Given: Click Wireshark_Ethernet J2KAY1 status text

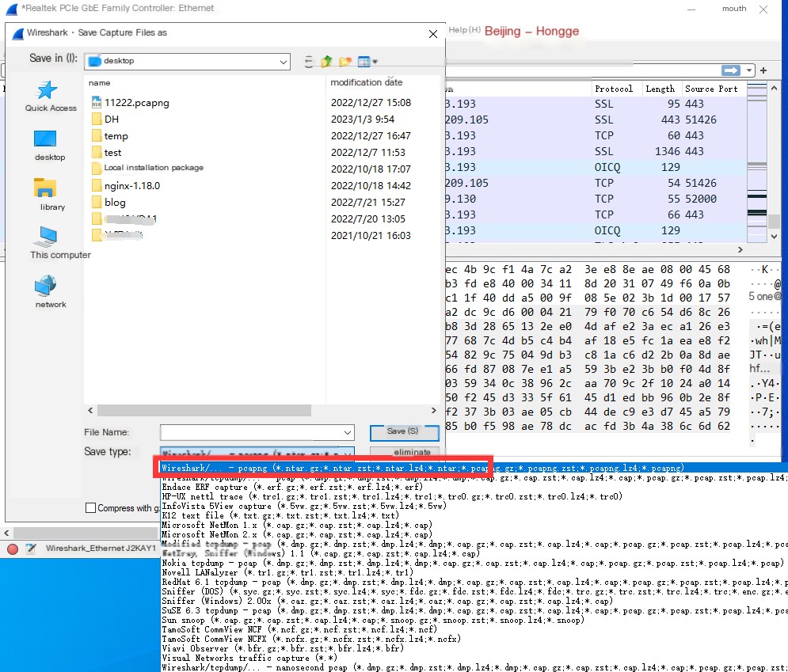Looking at the screenshot, I should (x=101, y=549).
